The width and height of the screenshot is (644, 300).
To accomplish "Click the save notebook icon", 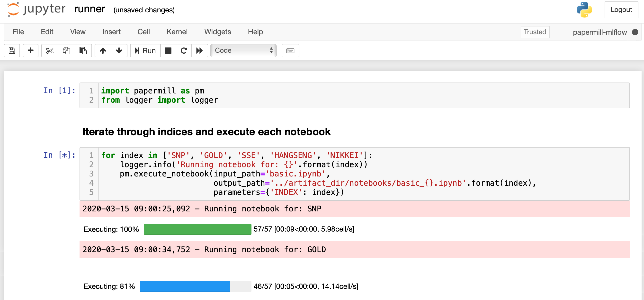I will click(12, 50).
